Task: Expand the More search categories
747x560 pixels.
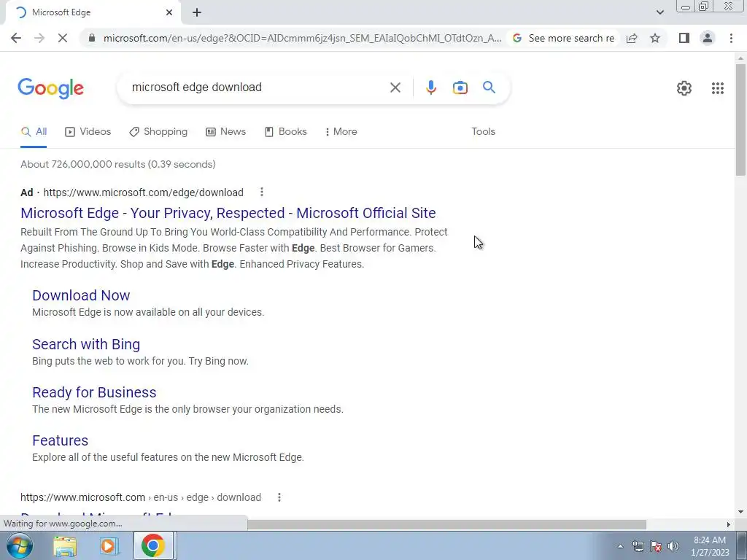Action: click(x=341, y=132)
